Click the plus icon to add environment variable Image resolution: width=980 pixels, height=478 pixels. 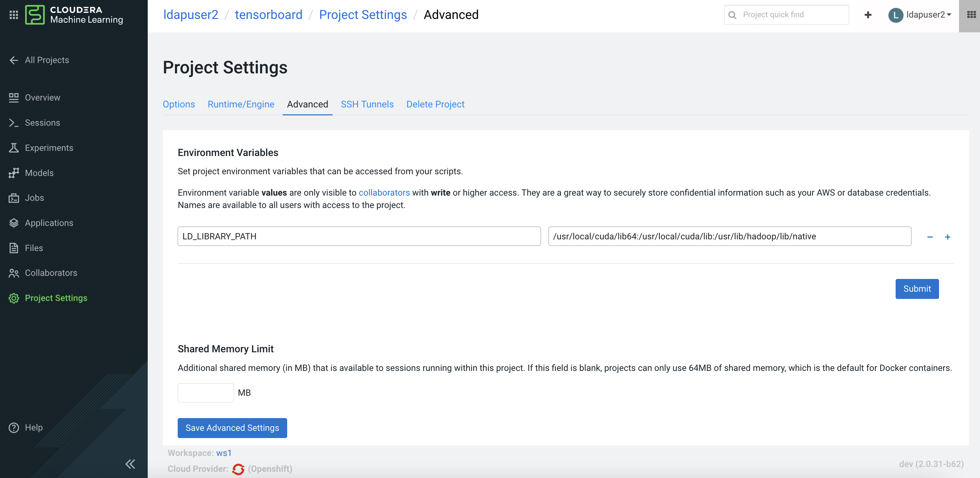click(947, 237)
